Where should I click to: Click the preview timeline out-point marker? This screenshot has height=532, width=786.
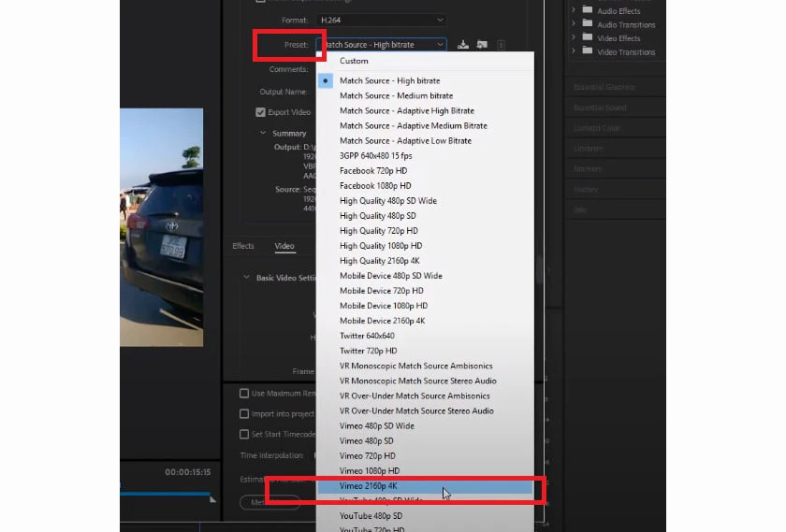click(x=212, y=499)
